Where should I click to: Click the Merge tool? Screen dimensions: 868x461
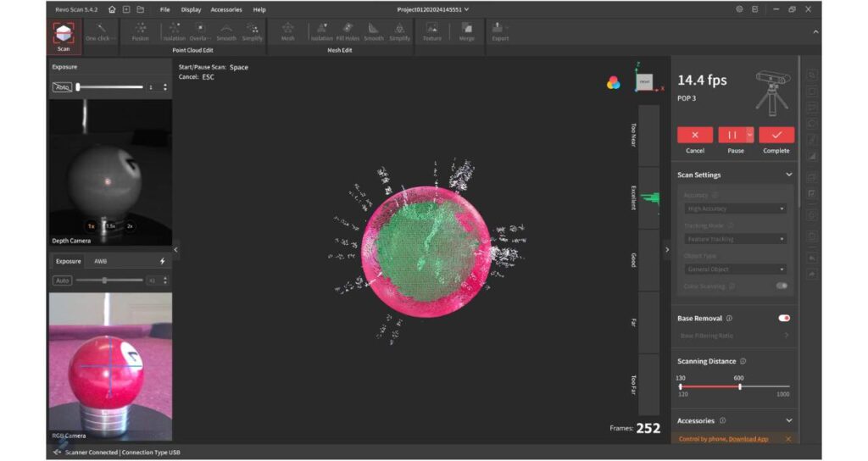click(x=467, y=32)
